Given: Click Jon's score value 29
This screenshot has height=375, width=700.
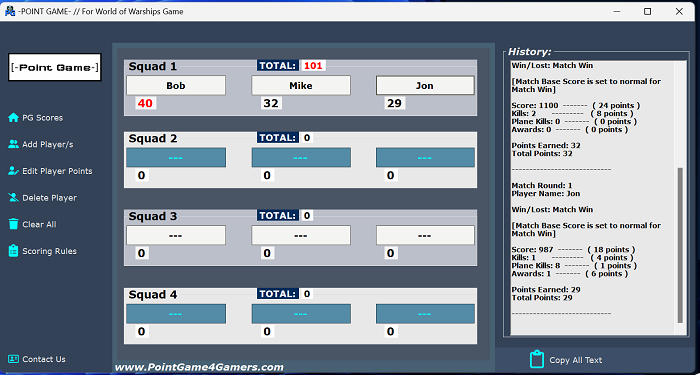Looking at the screenshot, I should coord(395,104).
